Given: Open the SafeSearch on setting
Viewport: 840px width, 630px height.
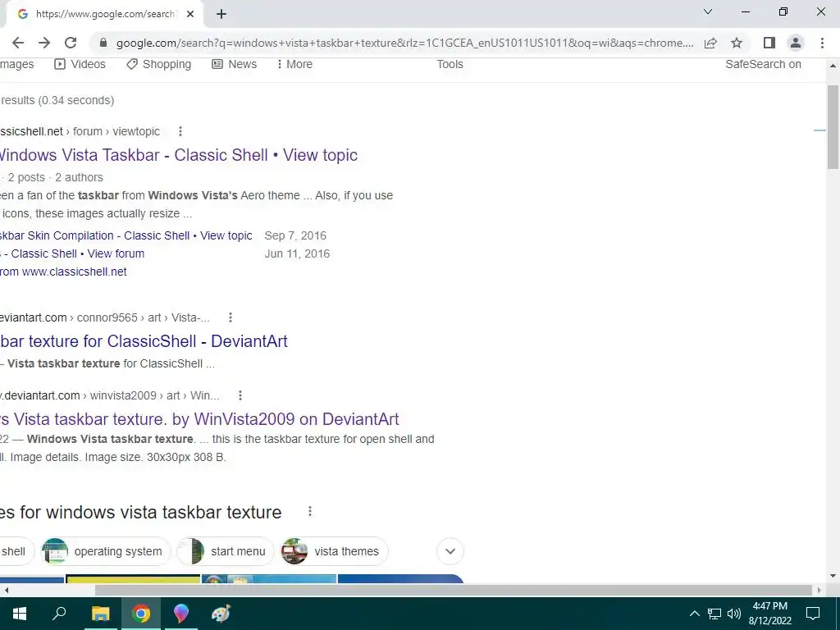Looking at the screenshot, I should tap(763, 64).
